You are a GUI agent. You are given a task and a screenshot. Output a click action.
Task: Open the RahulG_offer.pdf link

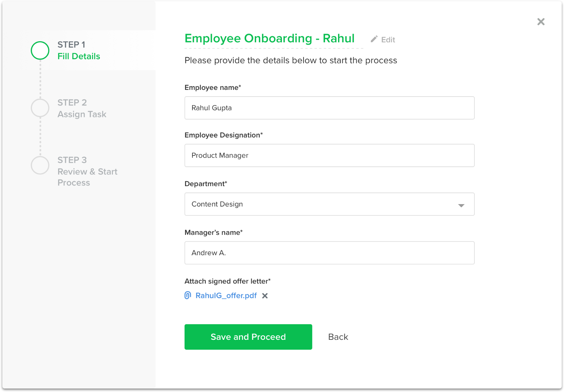pyautogui.click(x=226, y=296)
